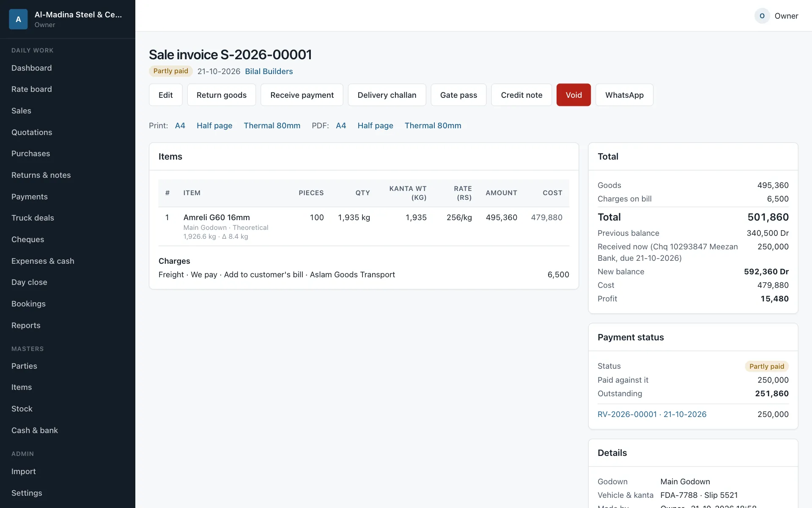Download the PDF in A4 size
Image resolution: width=812 pixels, height=508 pixels.
[341, 126]
